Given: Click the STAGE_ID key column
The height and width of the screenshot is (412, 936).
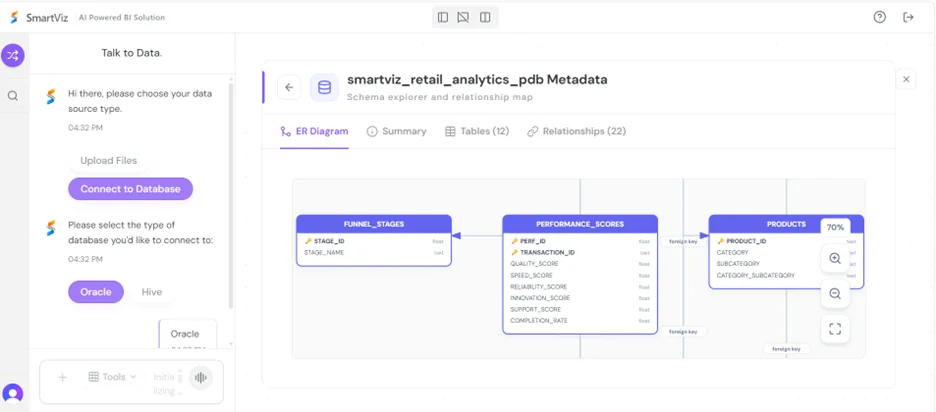Looking at the screenshot, I should pyautogui.click(x=374, y=241).
